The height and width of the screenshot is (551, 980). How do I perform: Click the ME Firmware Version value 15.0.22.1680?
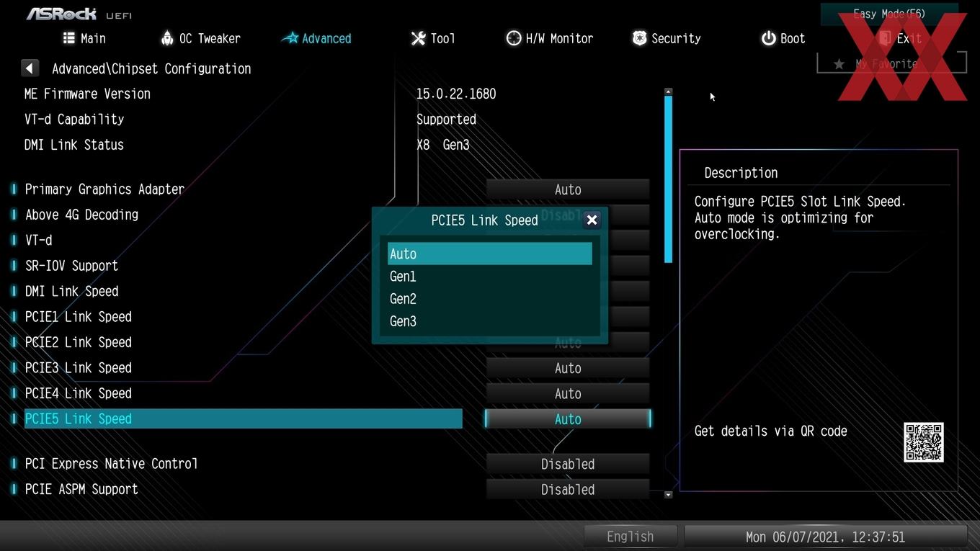coord(456,94)
